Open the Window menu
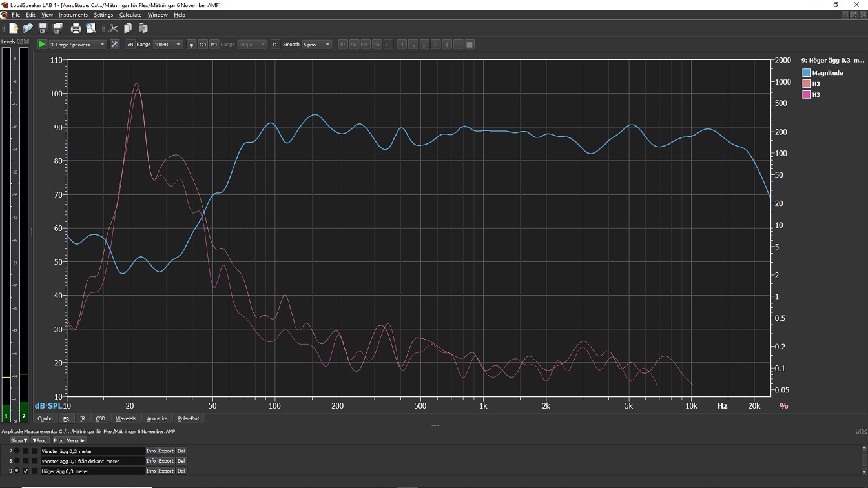Screen dimensions: 868x488 (158, 15)
